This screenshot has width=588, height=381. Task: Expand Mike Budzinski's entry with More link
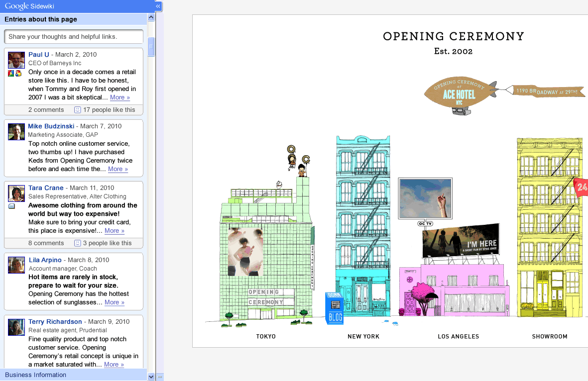click(x=118, y=169)
